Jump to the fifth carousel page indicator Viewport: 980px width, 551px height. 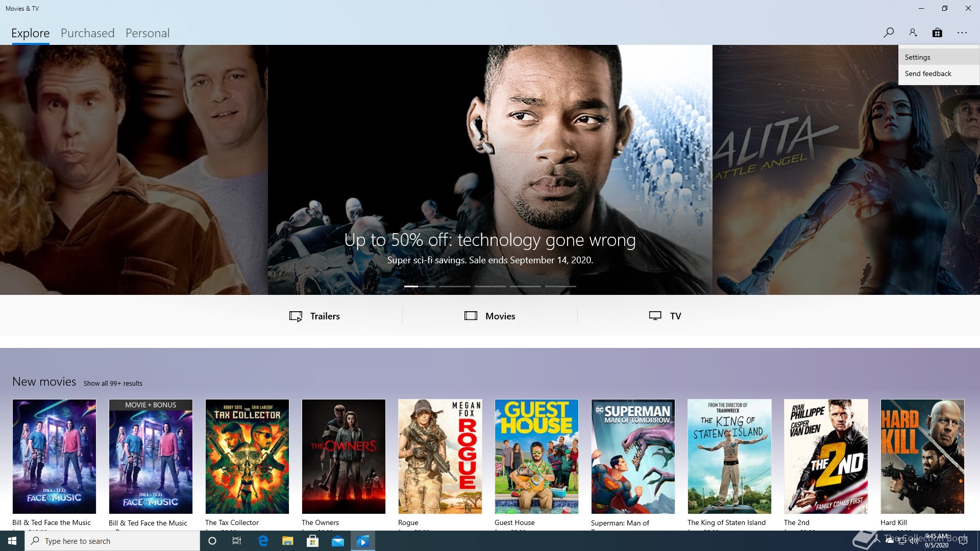560,286
